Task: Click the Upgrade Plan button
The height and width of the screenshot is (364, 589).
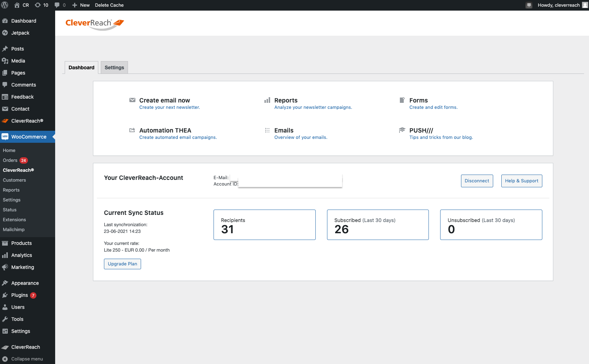Action: pos(122,264)
